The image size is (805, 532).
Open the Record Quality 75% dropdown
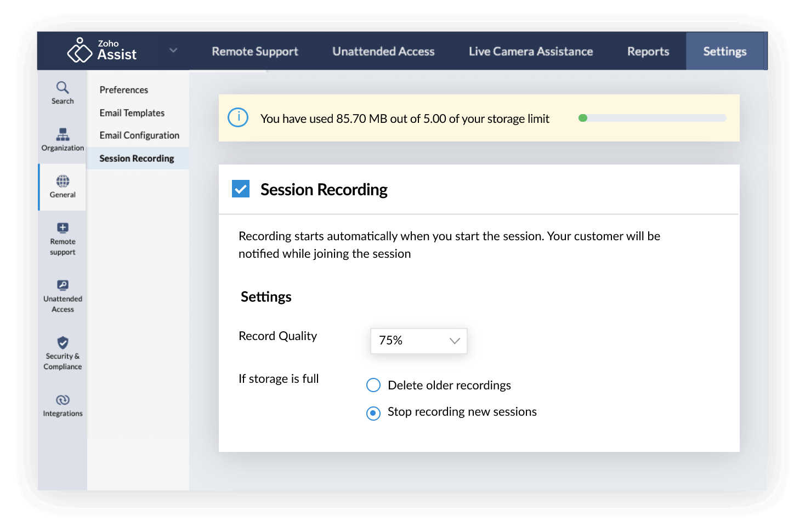tap(418, 341)
